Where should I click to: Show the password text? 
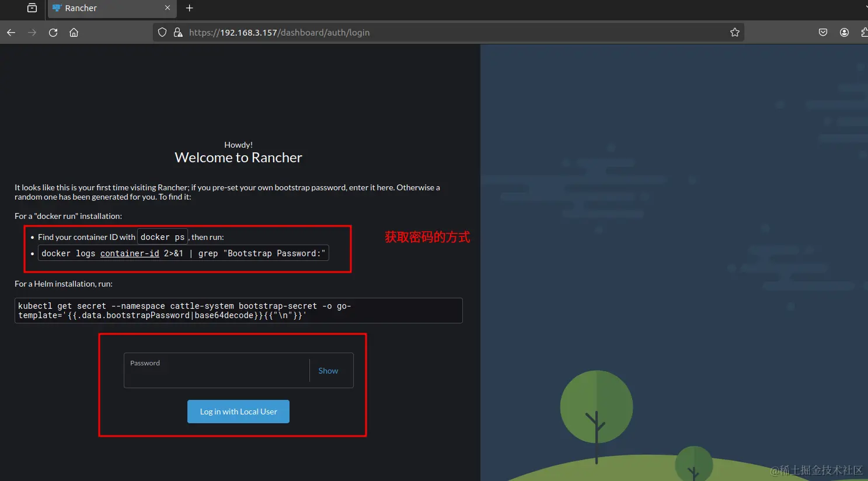point(328,371)
